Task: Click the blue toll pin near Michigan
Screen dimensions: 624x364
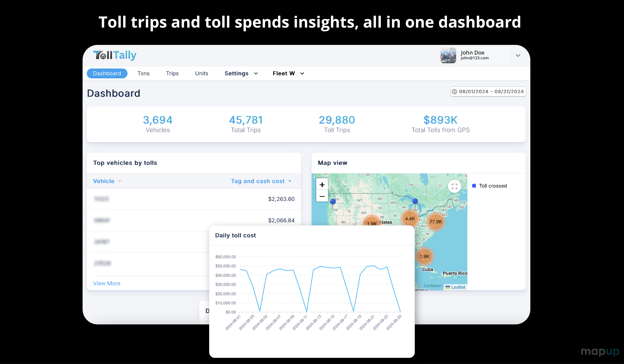Action: pyautogui.click(x=415, y=201)
